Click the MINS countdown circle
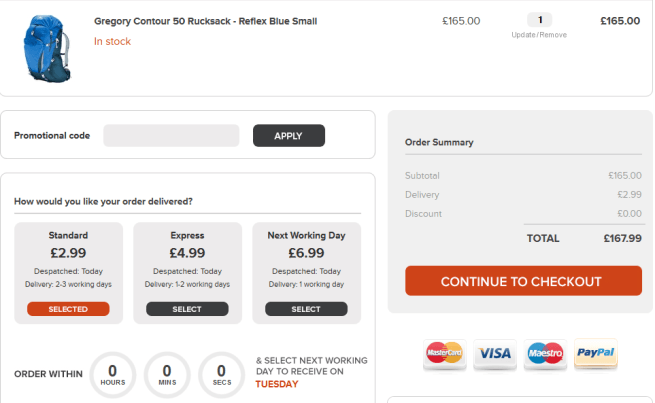Image resolution: width=655 pixels, height=403 pixels. (x=167, y=375)
